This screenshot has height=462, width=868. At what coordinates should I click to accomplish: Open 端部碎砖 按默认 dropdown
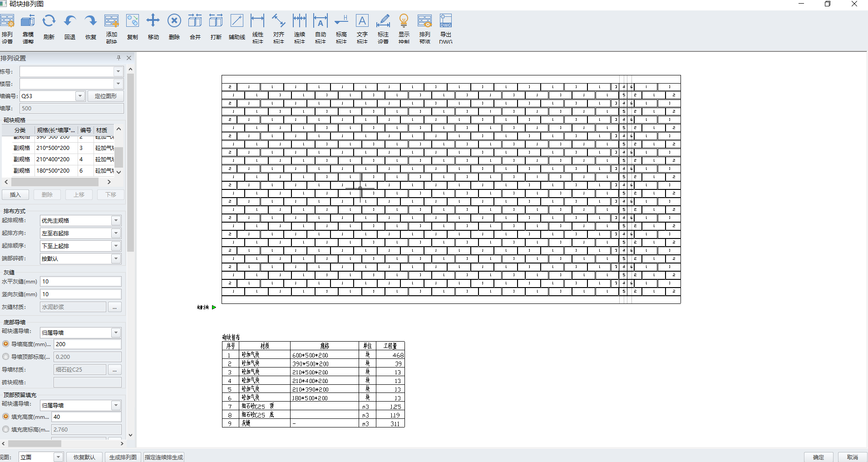tap(116, 258)
